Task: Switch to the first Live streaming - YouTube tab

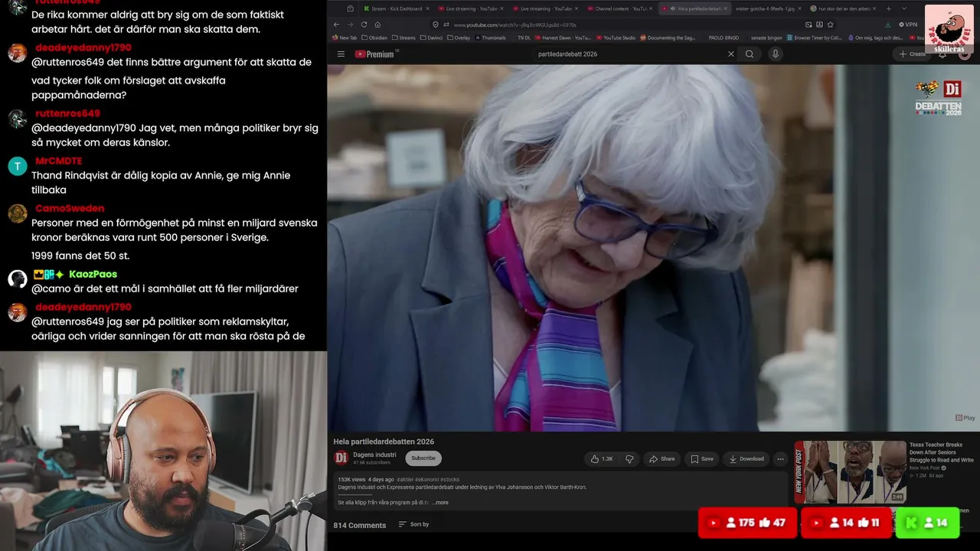Action: tap(471, 8)
